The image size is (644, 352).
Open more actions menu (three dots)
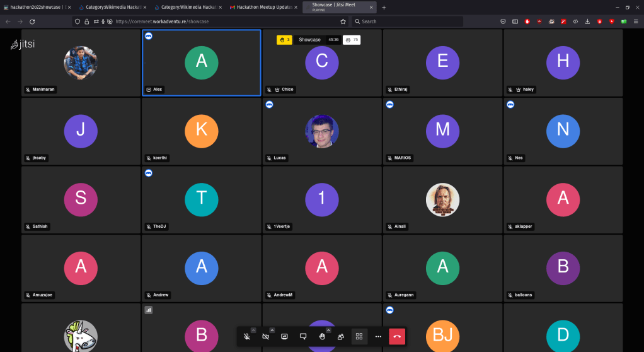coord(378,337)
